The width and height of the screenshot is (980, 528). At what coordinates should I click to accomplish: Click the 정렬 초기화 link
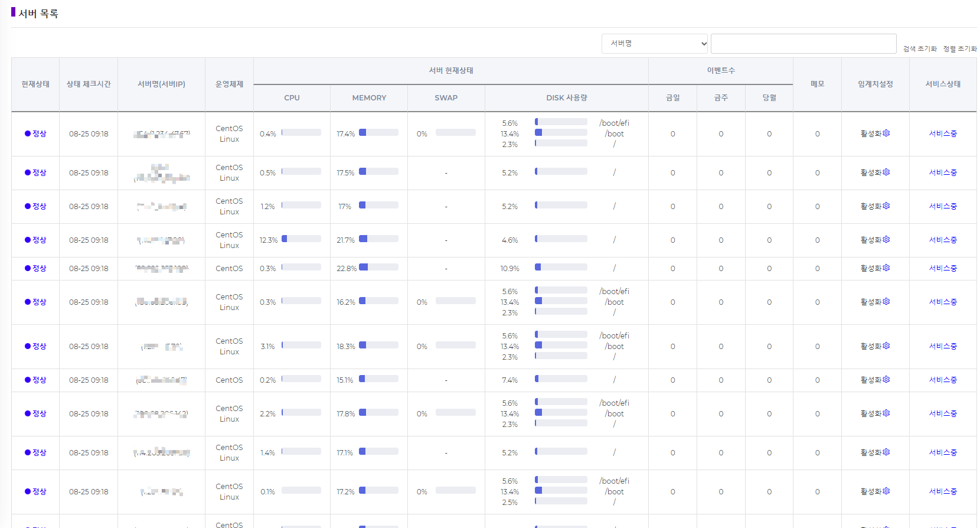click(960, 49)
